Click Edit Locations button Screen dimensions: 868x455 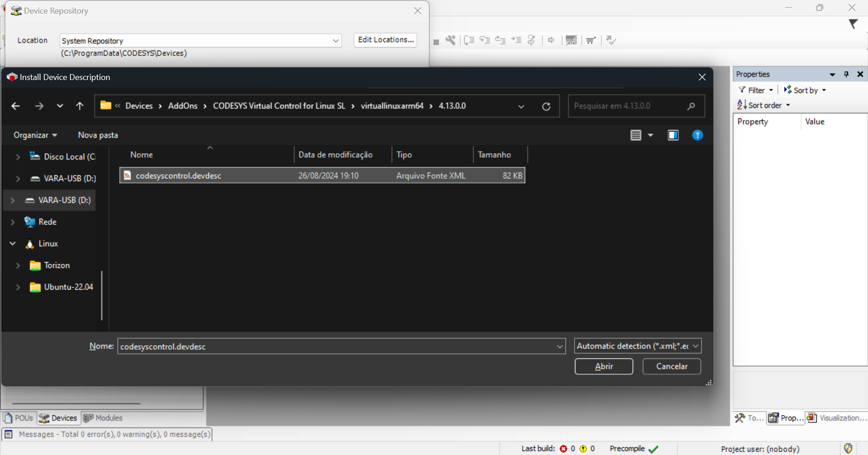[x=385, y=40]
